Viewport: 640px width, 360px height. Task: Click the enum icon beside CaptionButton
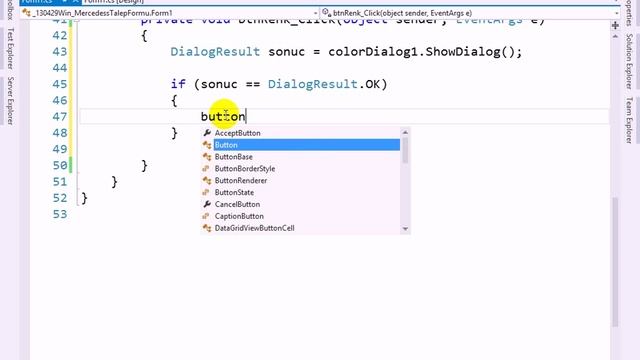pyautogui.click(x=207, y=216)
